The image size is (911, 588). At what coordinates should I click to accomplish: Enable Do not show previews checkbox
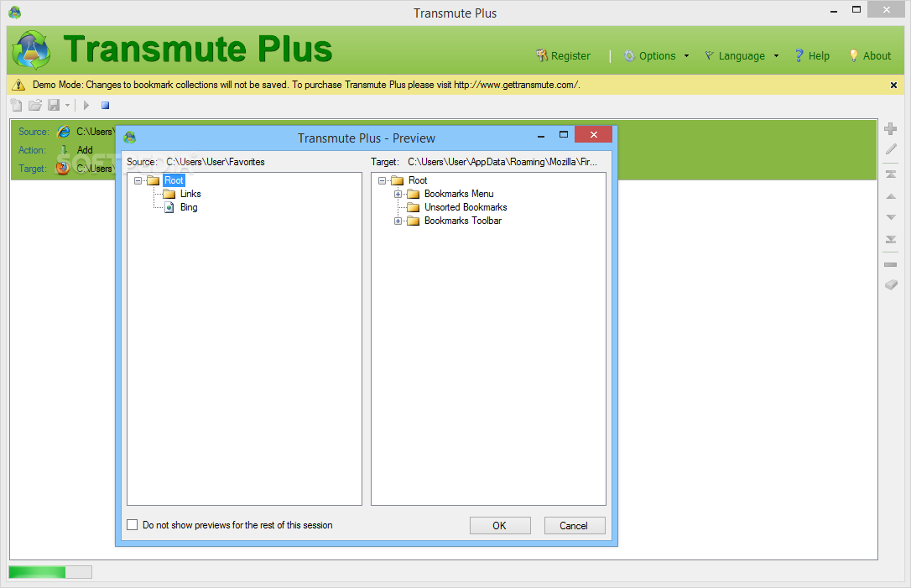pos(133,524)
